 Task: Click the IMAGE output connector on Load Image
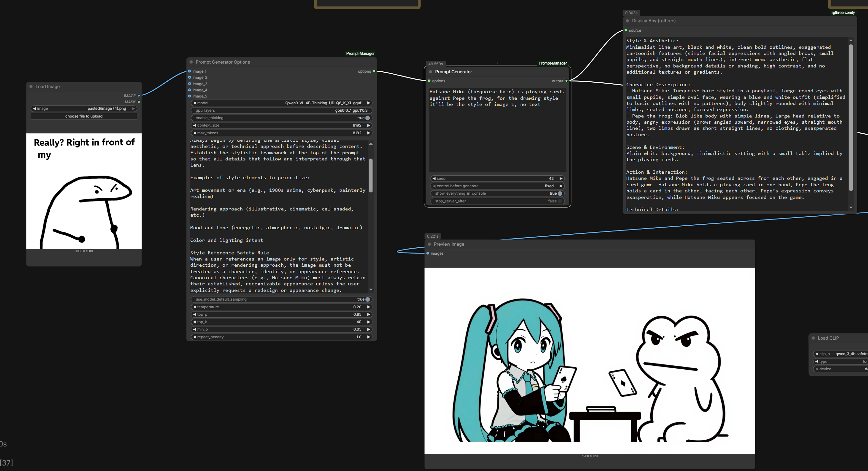[x=139, y=96]
